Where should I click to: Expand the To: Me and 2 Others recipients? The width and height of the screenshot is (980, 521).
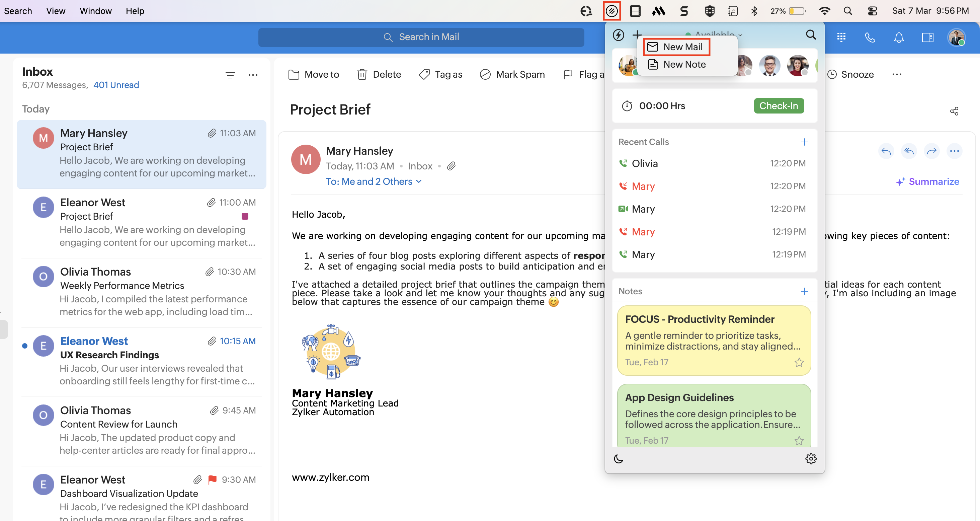click(374, 181)
